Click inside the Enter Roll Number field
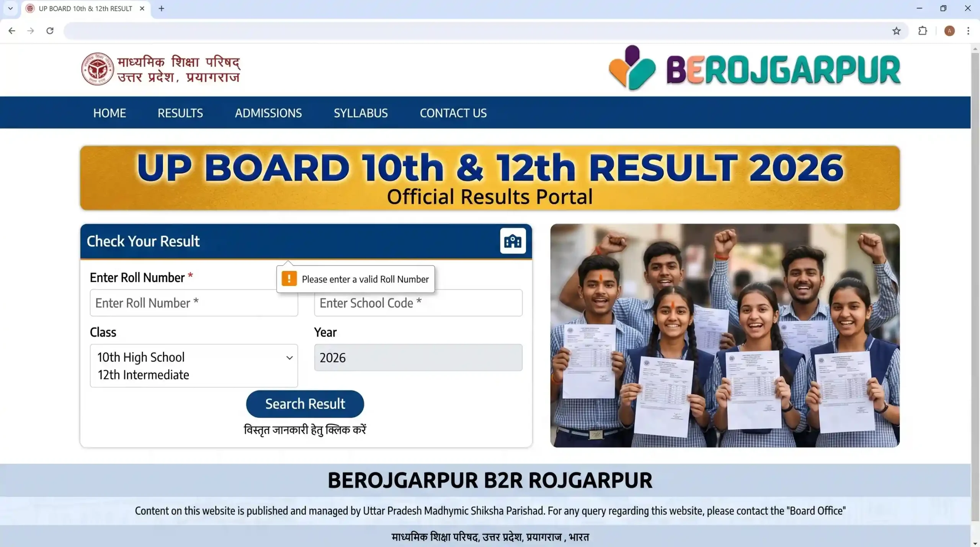Image resolution: width=980 pixels, height=547 pixels. point(194,303)
